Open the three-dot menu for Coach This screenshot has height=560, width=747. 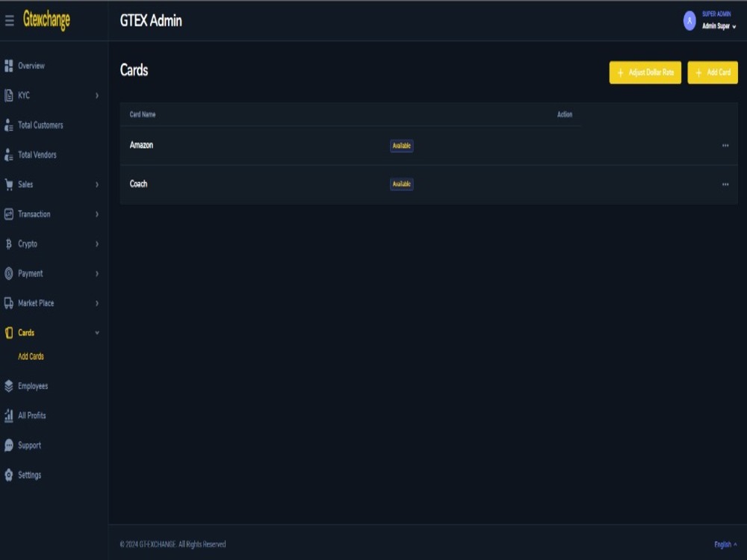[x=725, y=184]
